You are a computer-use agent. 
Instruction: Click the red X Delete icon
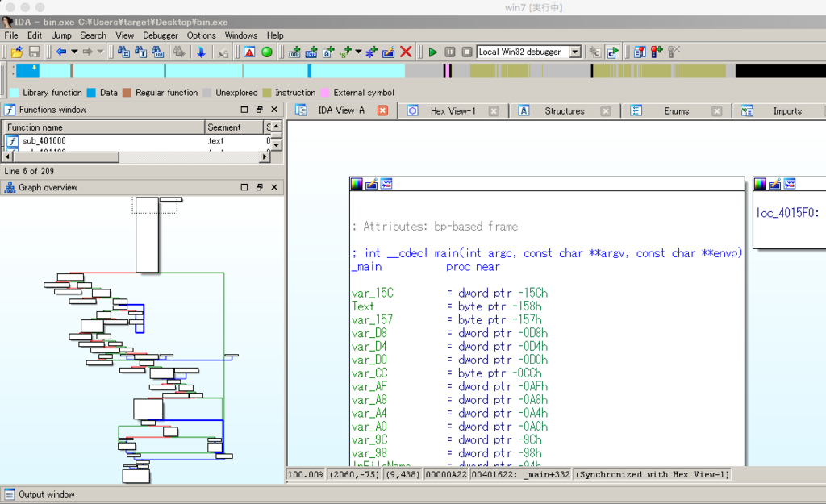pos(406,52)
